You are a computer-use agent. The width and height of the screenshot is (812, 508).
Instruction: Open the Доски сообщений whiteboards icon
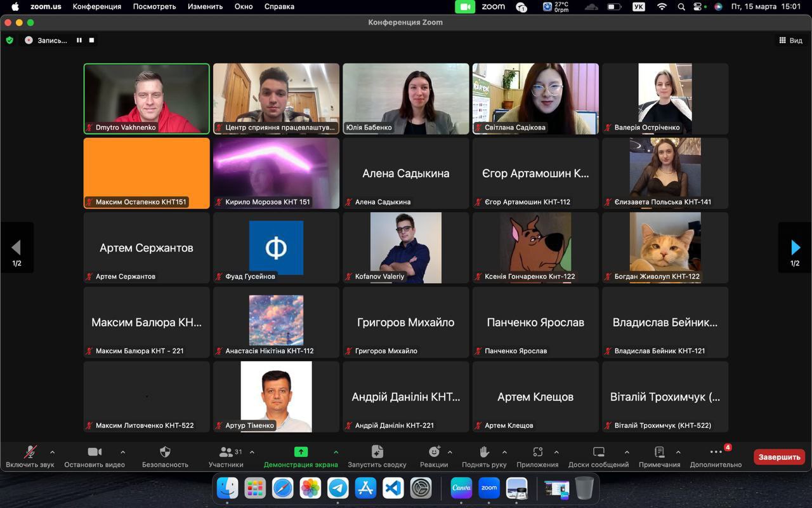click(x=598, y=452)
